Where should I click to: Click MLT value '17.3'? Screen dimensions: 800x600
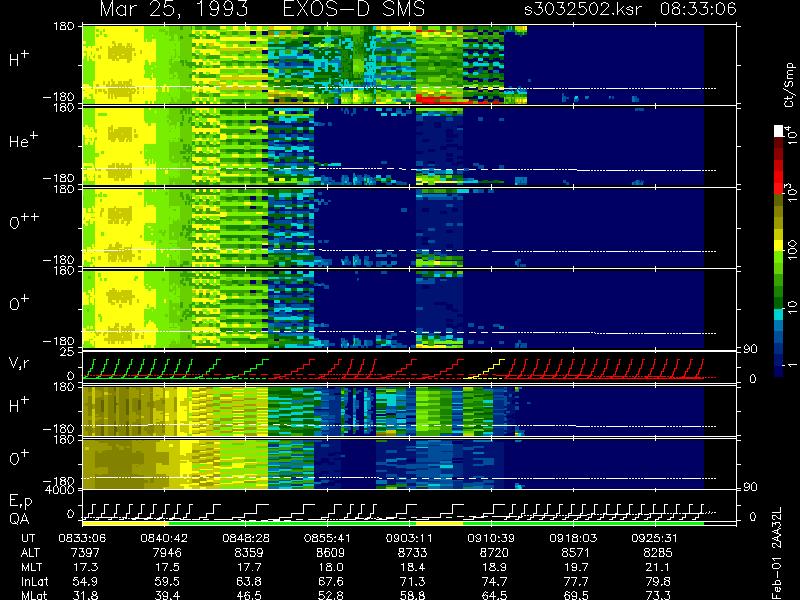[85, 567]
